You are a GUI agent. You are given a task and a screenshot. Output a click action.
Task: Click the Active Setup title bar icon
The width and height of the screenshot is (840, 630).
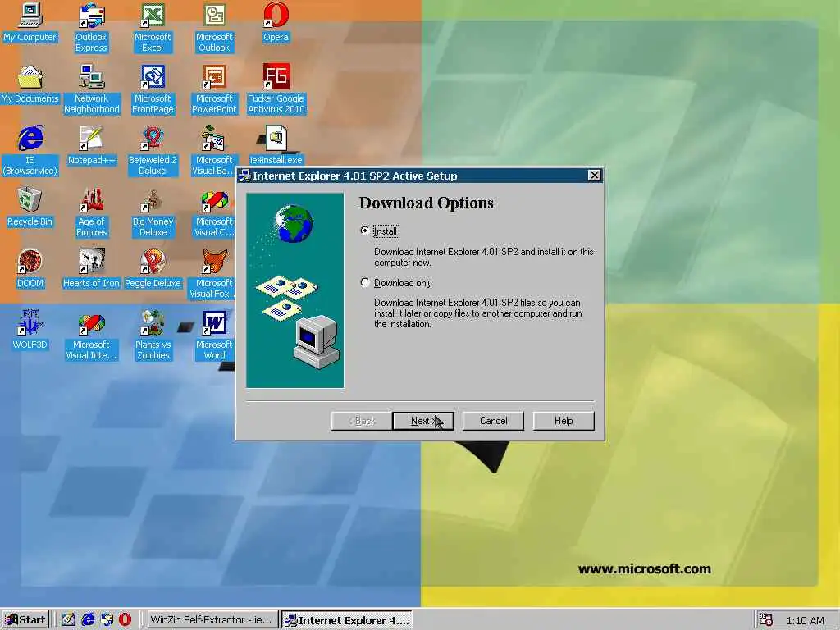[244, 176]
